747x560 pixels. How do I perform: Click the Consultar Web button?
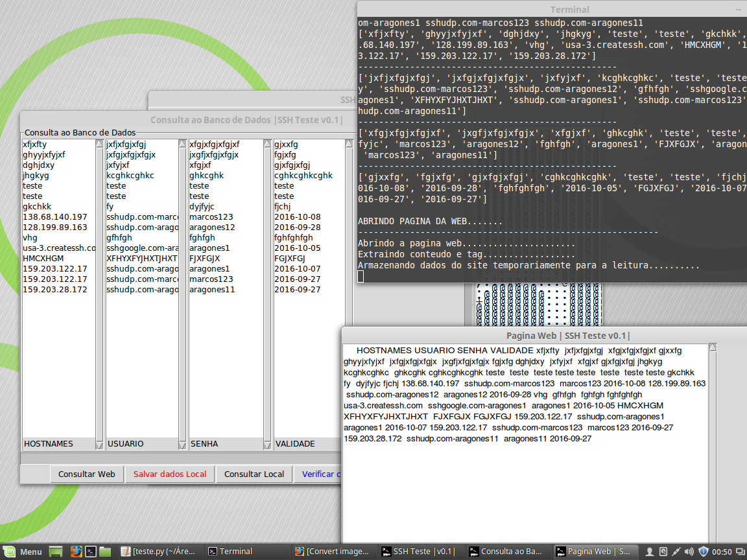[87, 474]
